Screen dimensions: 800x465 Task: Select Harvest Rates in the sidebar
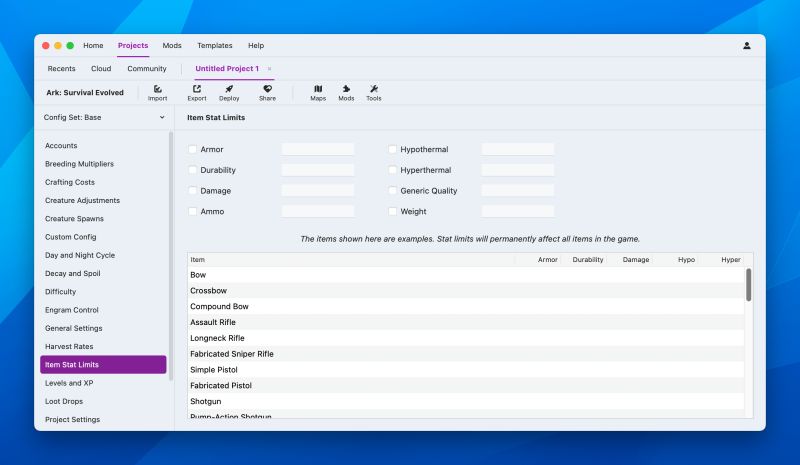(x=103, y=347)
